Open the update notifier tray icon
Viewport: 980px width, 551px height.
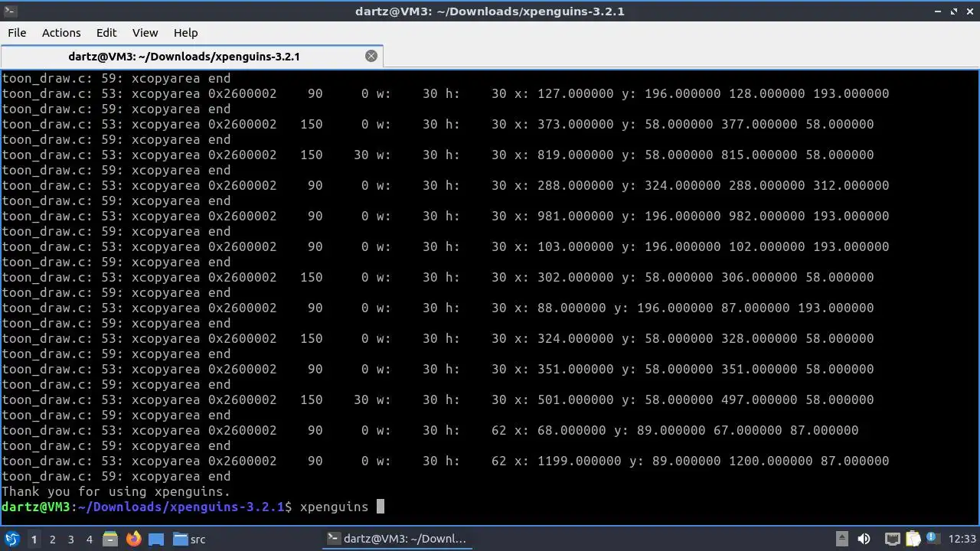pyautogui.click(x=933, y=539)
